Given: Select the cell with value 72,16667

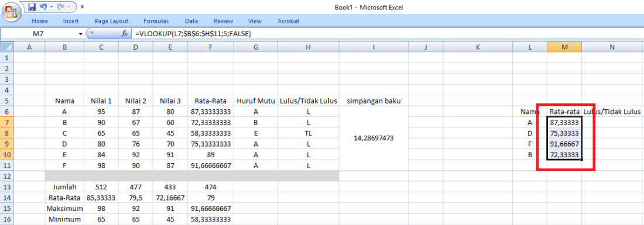Looking at the screenshot, I should click(x=170, y=198).
